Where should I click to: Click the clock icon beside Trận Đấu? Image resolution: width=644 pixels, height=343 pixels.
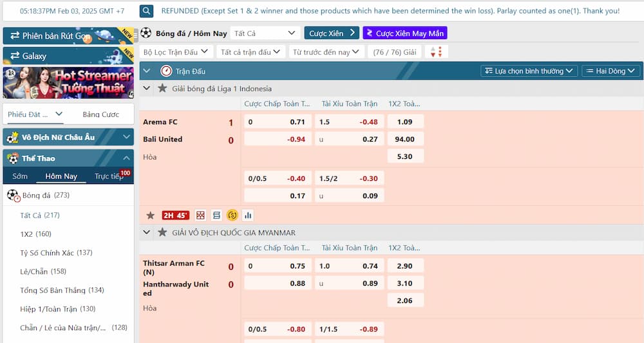(x=166, y=71)
